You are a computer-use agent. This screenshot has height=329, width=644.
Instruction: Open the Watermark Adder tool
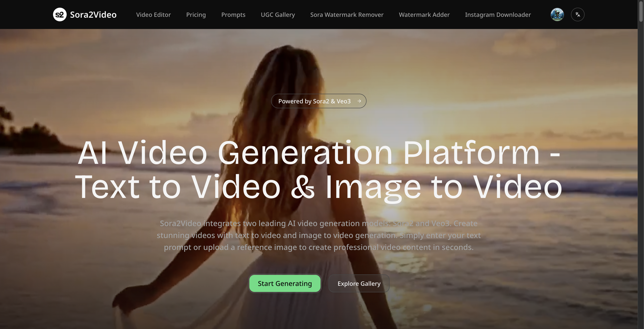tap(424, 15)
